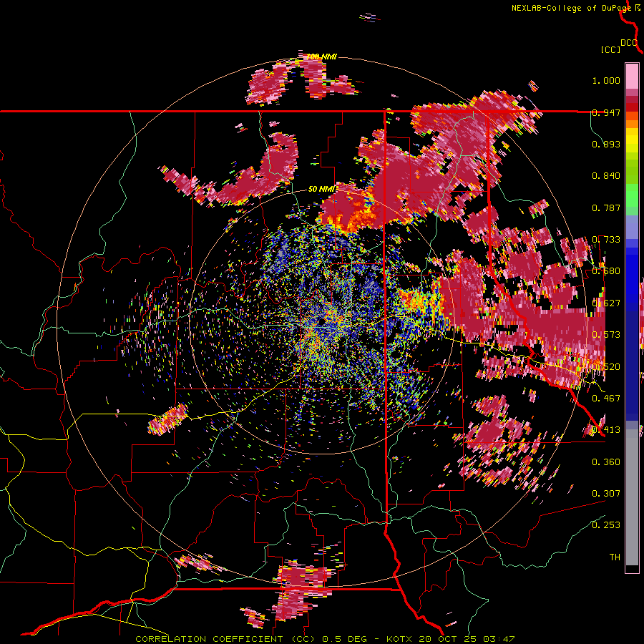Screen dimensions: 644x644
Task: Select the 0.573 legend value
Action: [606, 335]
